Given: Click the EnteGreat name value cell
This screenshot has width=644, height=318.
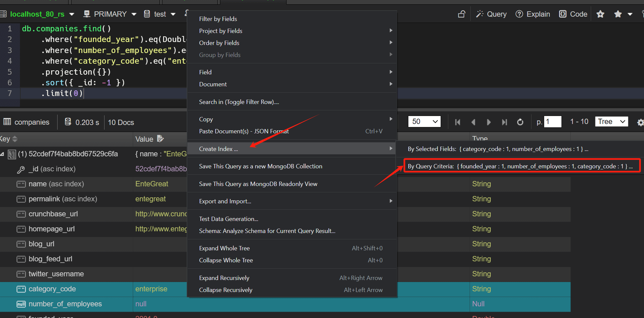Looking at the screenshot, I should [x=152, y=184].
